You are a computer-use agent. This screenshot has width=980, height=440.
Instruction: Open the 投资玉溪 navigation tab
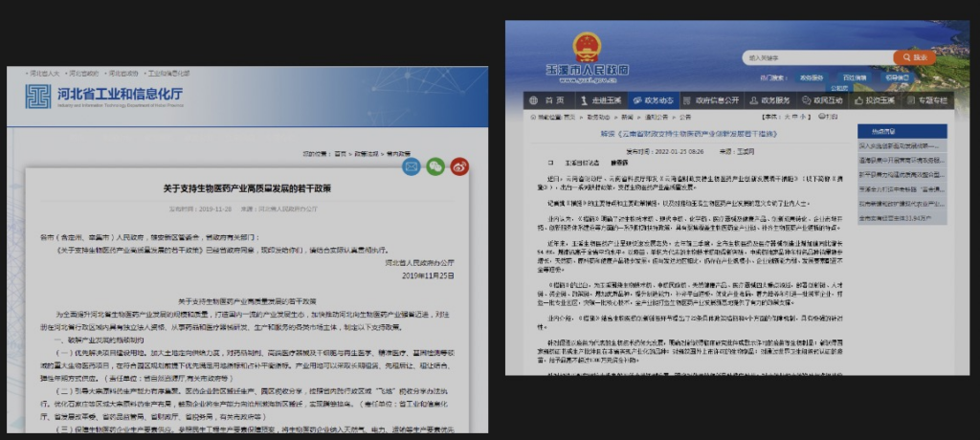coord(876,100)
